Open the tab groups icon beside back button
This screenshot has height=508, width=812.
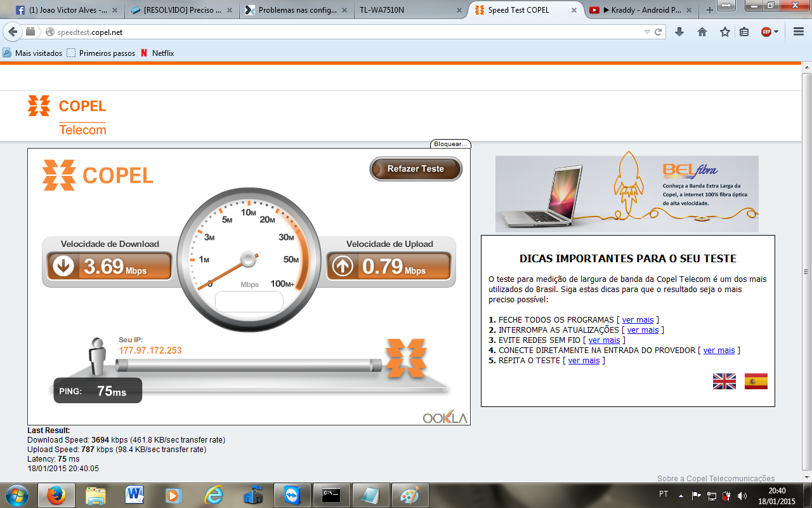pos(31,32)
